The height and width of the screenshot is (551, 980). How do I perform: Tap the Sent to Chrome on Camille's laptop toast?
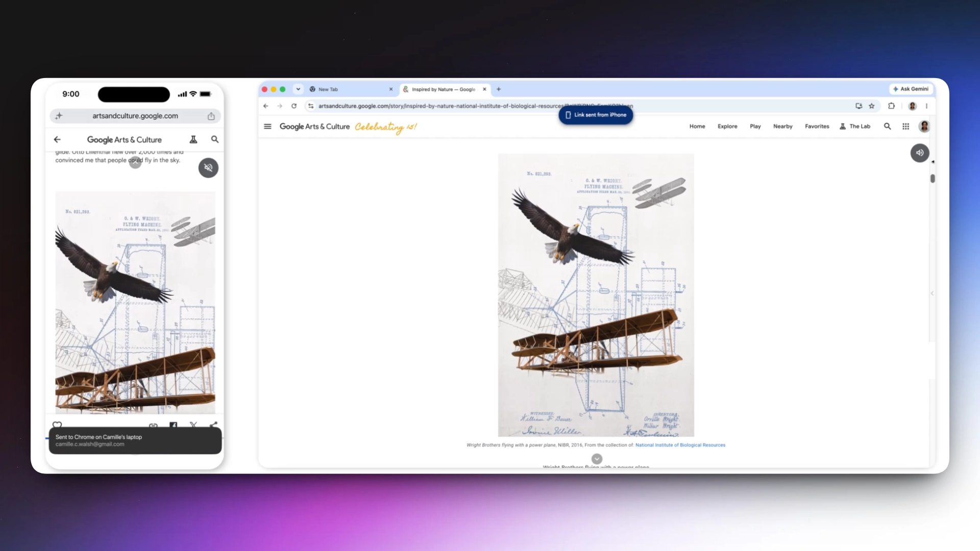point(135,441)
